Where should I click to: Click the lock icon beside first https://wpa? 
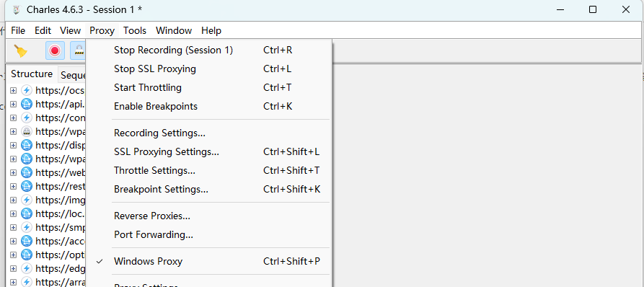coord(26,131)
